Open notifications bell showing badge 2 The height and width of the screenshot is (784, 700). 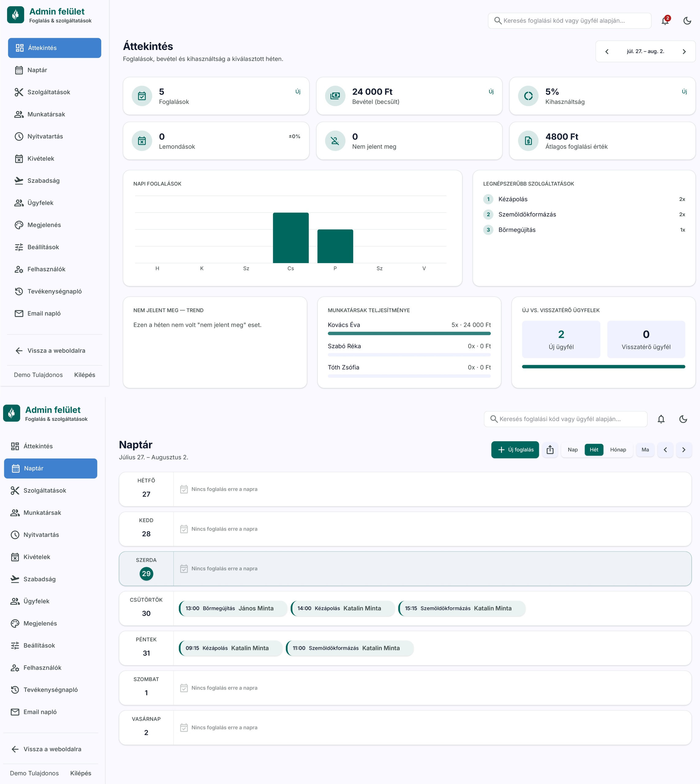[x=665, y=21]
